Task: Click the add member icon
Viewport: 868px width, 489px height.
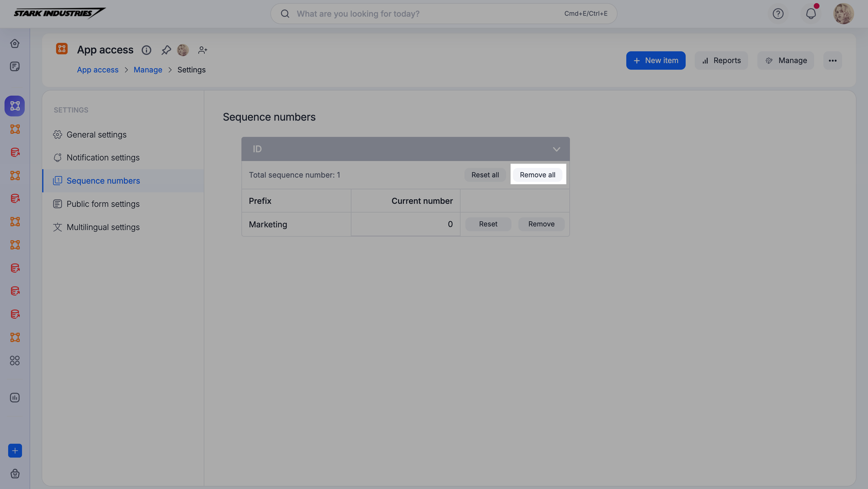Action: [x=202, y=50]
